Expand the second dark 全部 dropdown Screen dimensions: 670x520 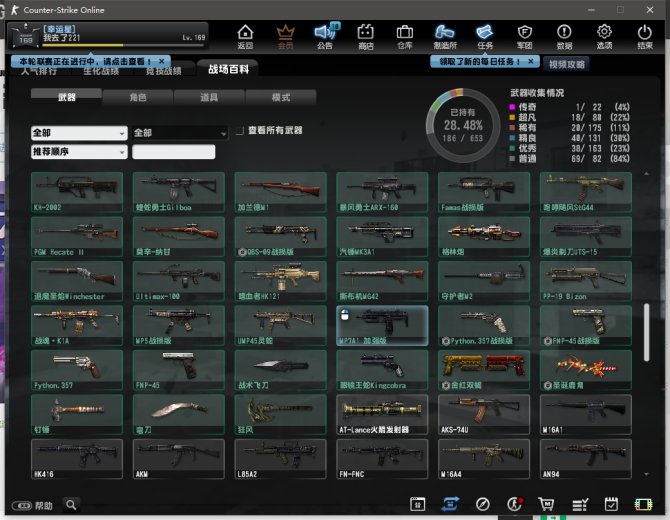pos(180,133)
